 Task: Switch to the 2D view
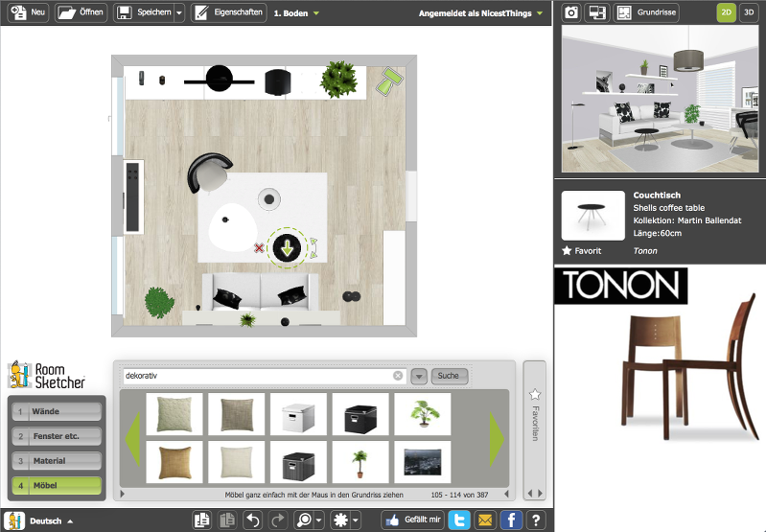tap(726, 12)
